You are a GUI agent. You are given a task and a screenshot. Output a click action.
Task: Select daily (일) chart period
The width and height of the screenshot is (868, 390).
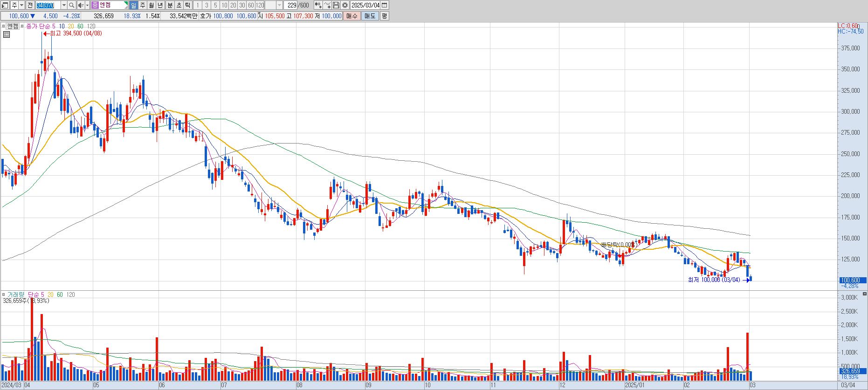(134, 5)
